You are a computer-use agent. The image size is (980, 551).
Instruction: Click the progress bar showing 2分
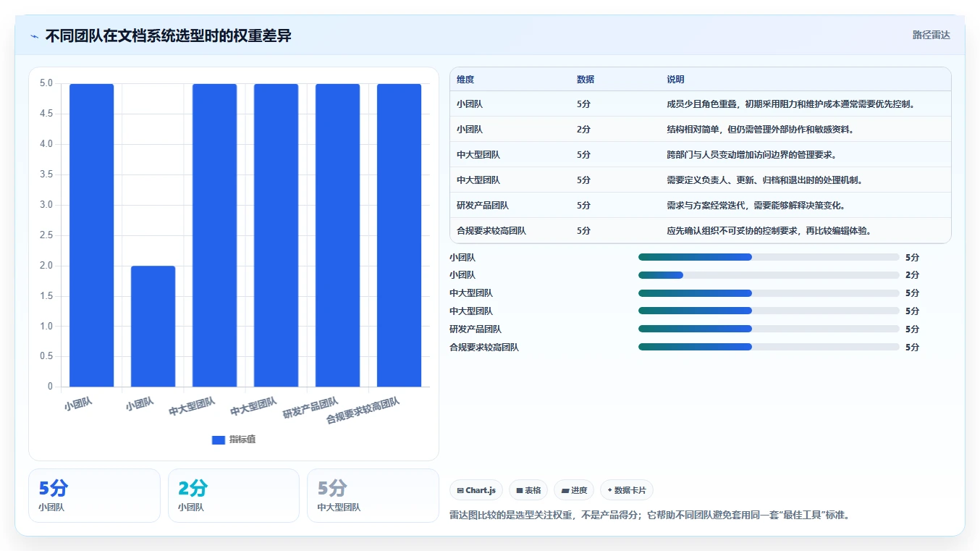coord(769,275)
